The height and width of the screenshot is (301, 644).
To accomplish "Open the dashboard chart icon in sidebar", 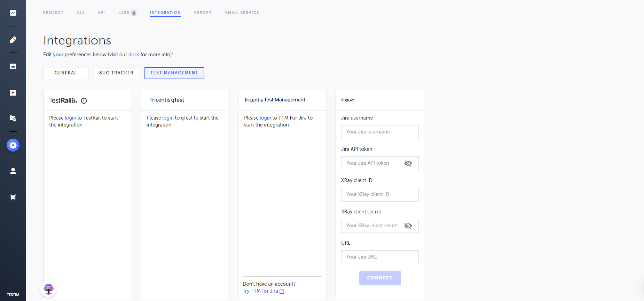I will pyautogui.click(x=13, y=13).
